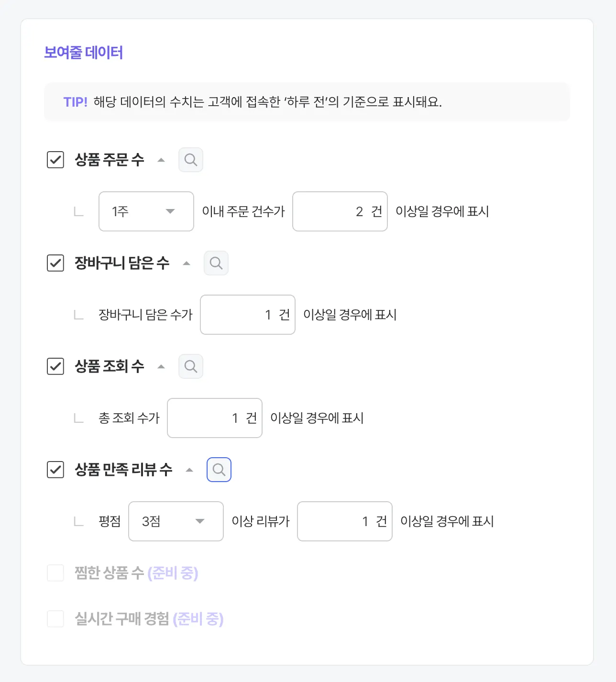Open the 1주 period dropdown

click(146, 211)
